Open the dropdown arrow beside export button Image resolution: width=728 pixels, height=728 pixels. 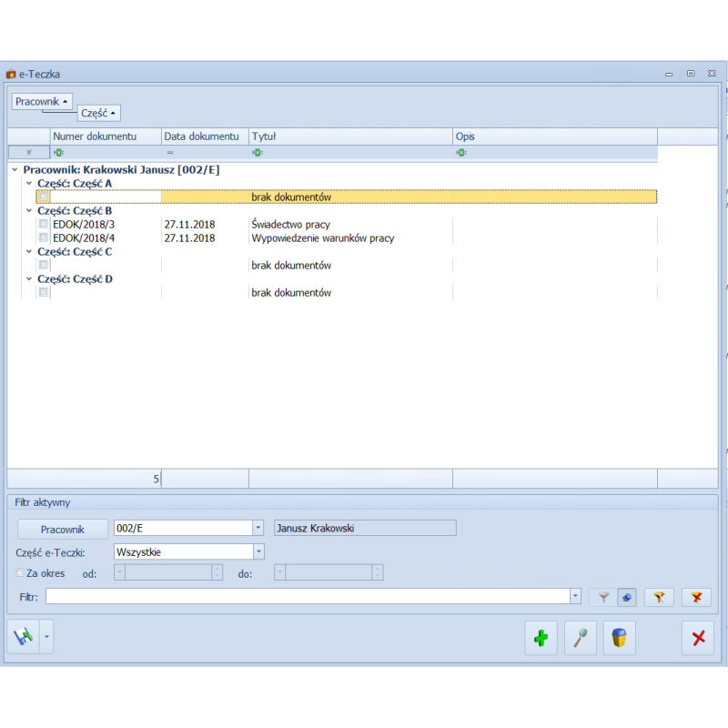pyautogui.click(x=46, y=638)
